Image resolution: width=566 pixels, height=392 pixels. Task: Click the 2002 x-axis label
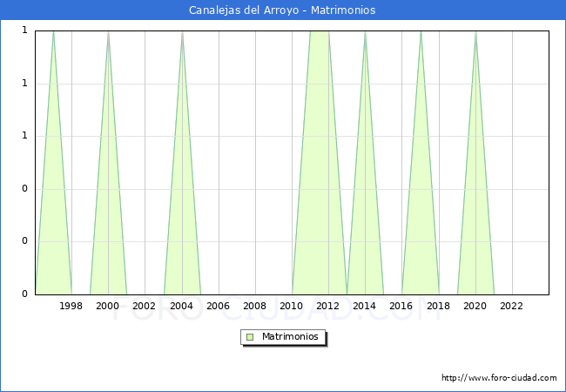pos(144,306)
